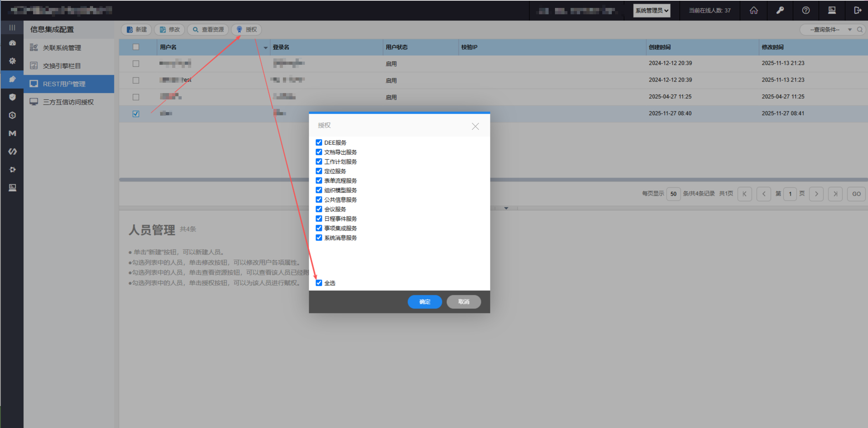Click the 确定 confirm button
The height and width of the screenshot is (428, 868).
coord(424,302)
